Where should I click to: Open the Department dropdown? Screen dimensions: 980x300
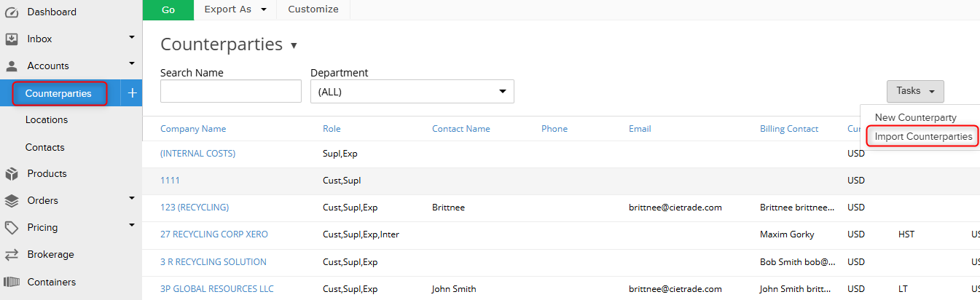pyautogui.click(x=412, y=92)
